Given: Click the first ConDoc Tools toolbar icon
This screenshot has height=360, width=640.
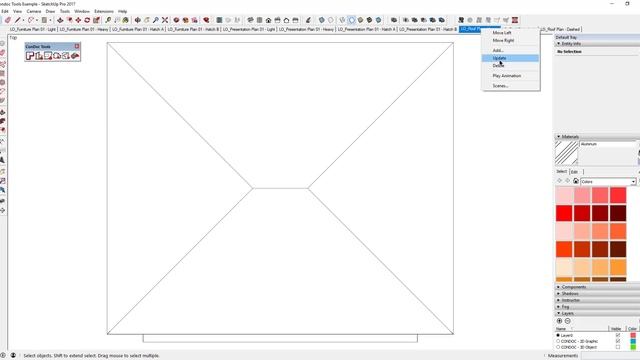Looking at the screenshot, I should pos(30,56).
